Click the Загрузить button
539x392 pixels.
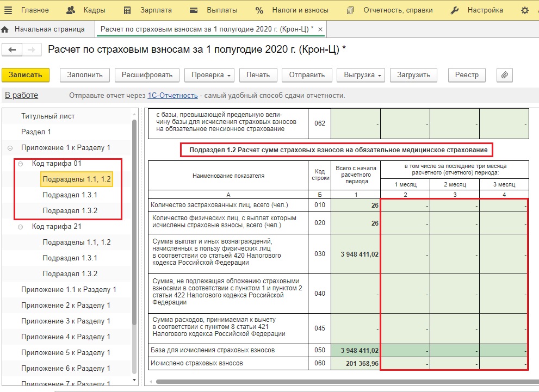tap(413, 75)
